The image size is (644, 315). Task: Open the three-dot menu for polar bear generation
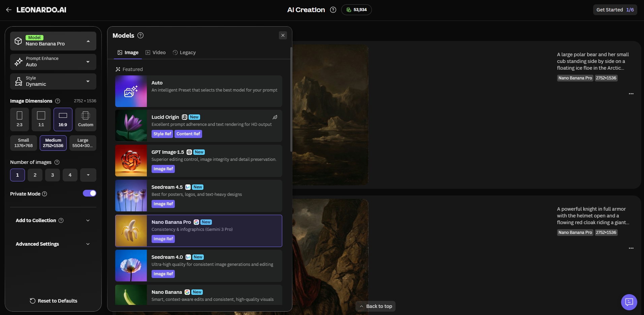[x=631, y=94]
